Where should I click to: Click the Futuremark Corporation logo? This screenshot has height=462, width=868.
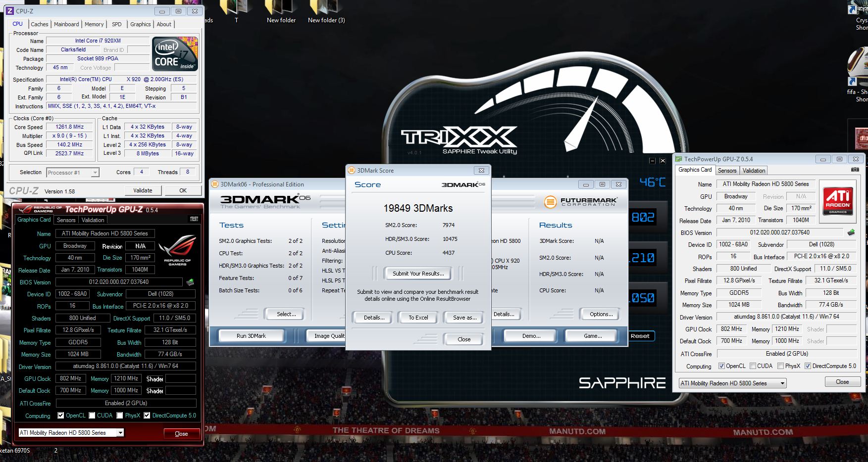click(580, 201)
